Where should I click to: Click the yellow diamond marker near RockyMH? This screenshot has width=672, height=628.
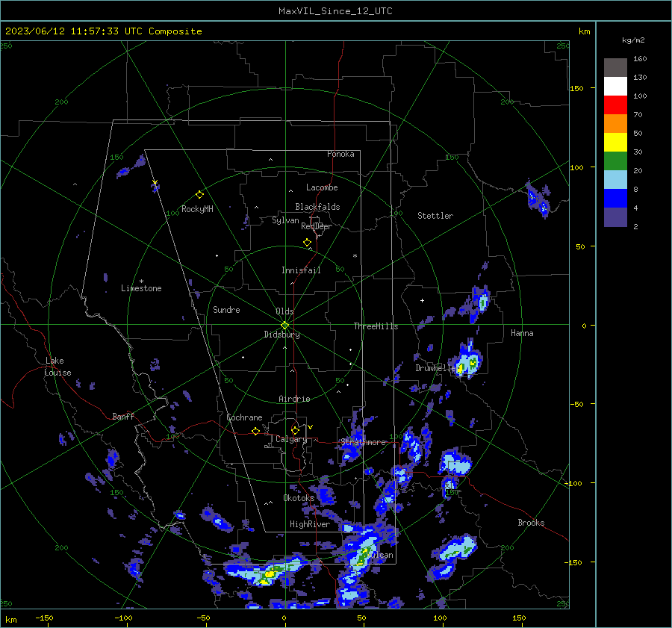[x=199, y=195]
